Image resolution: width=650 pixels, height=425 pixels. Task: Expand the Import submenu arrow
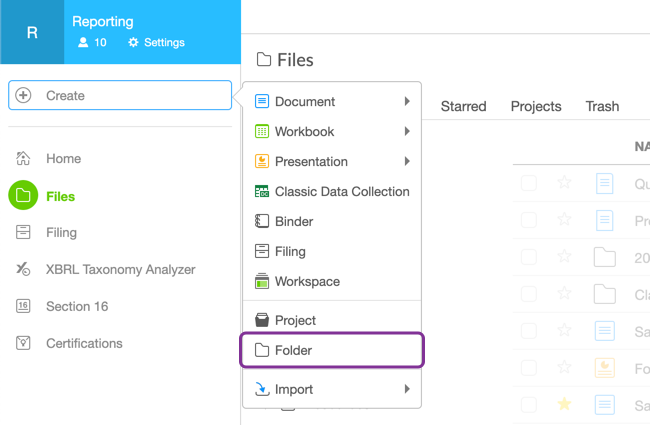coord(407,389)
